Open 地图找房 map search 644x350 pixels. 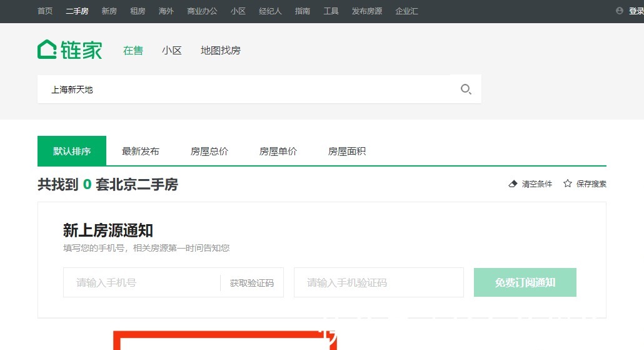tap(221, 50)
